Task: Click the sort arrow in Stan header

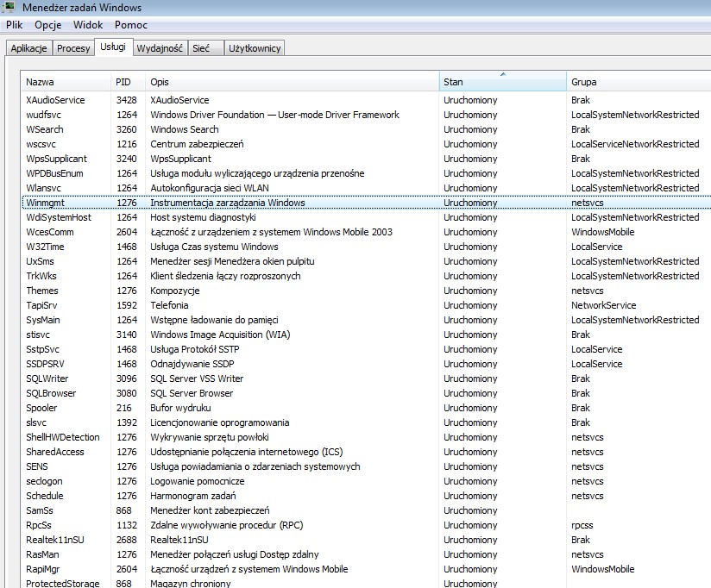Action: point(503,74)
